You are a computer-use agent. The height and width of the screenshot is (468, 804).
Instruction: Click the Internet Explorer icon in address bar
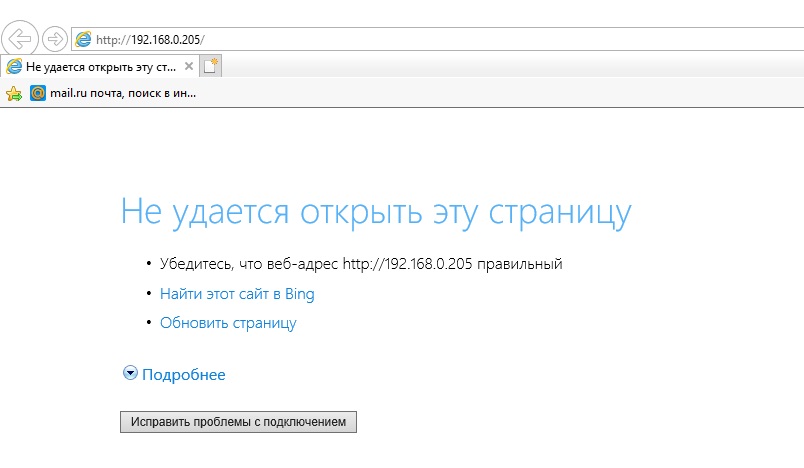pyautogui.click(x=83, y=39)
